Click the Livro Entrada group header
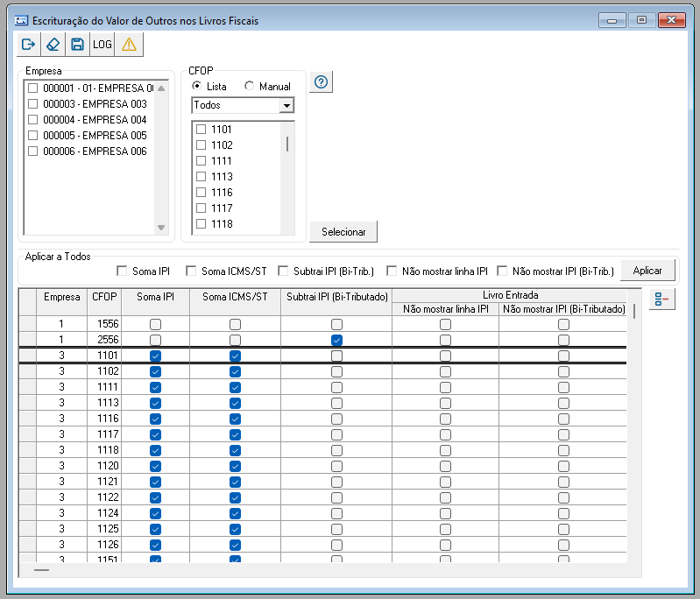The width and height of the screenshot is (700, 599). tap(510, 295)
